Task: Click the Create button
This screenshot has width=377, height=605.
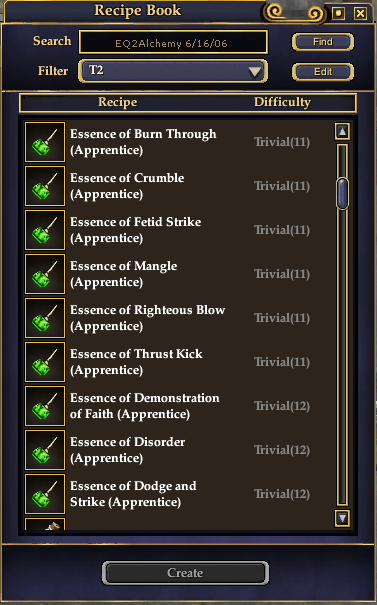Action: (185, 573)
